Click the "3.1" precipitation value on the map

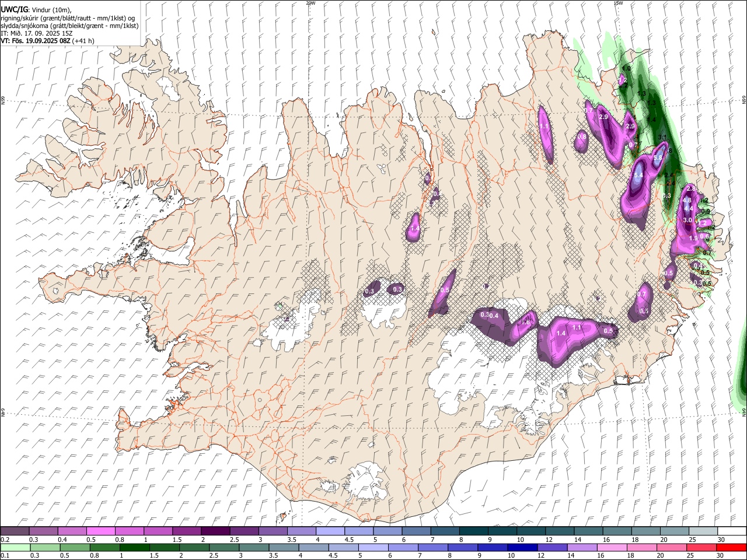tap(662, 137)
